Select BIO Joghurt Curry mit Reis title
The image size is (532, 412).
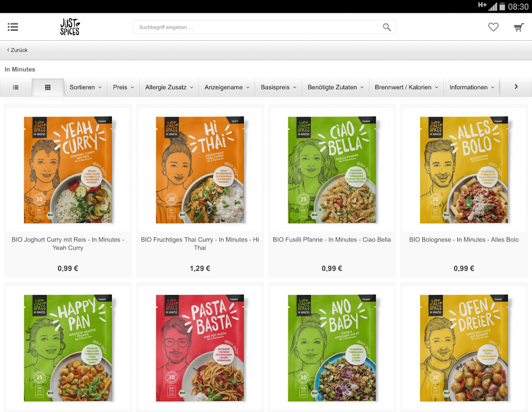click(x=68, y=244)
